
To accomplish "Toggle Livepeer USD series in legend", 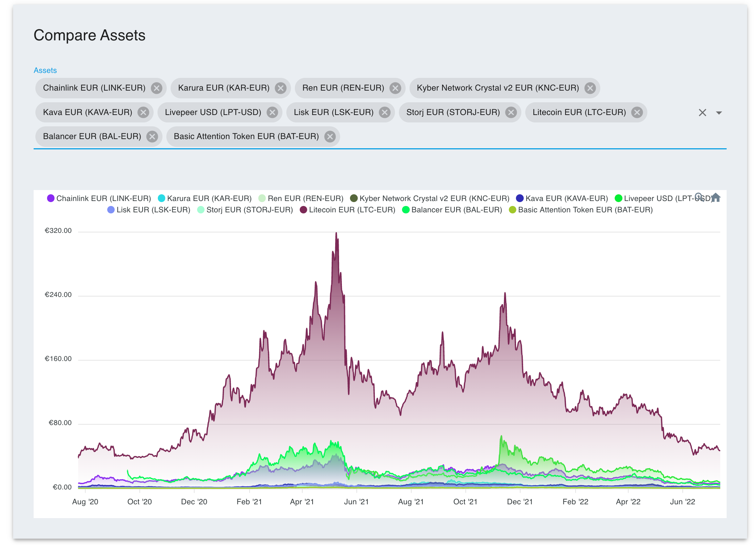I will (x=664, y=199).
